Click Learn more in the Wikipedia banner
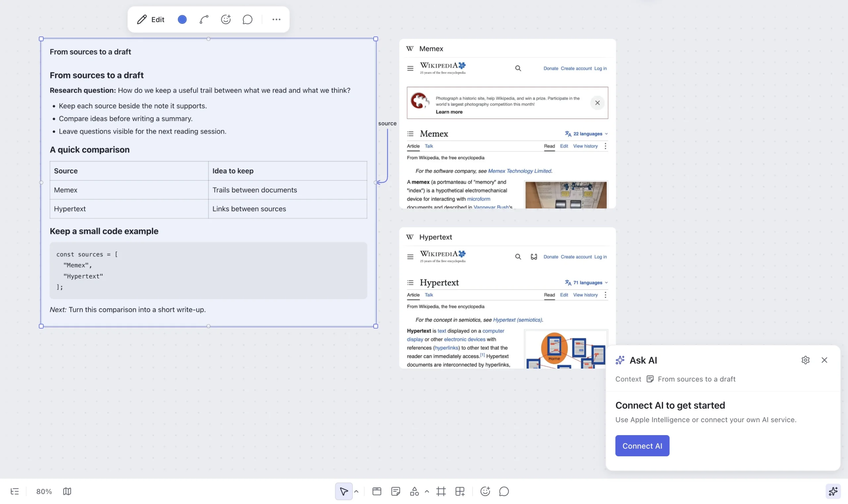 coord(449,112)
